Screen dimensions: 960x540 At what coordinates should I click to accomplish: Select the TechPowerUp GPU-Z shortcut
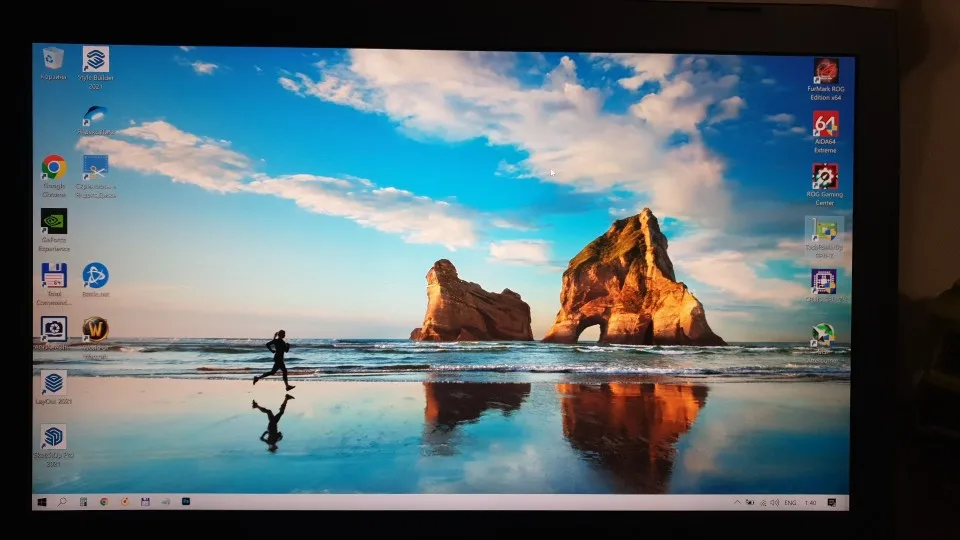point(824,238)
